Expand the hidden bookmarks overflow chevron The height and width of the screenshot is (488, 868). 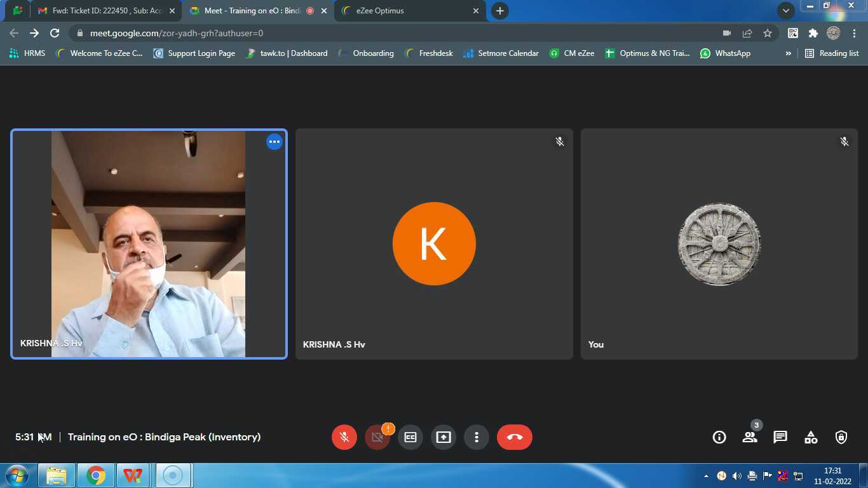click(x=788, y=53)
